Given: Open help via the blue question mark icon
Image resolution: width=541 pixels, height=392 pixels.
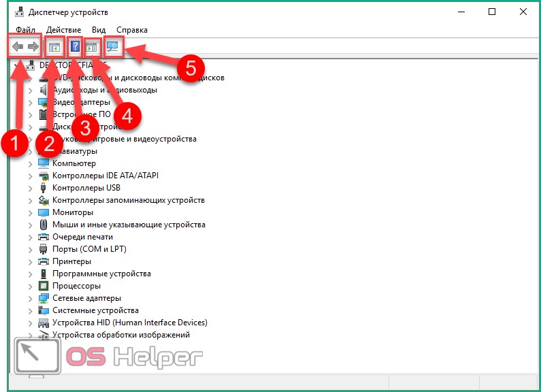Looking at the screenshot, I should (75, 46).
